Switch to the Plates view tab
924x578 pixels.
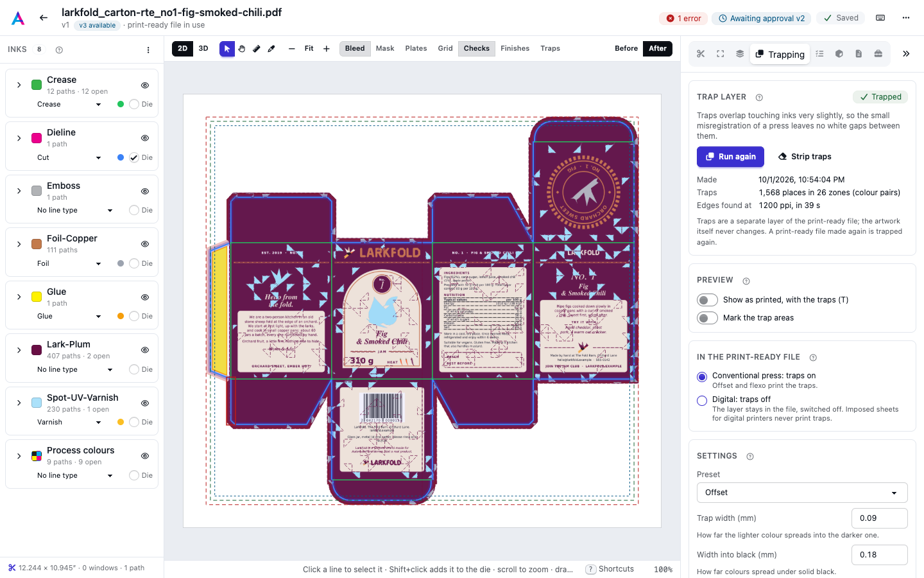416,49
